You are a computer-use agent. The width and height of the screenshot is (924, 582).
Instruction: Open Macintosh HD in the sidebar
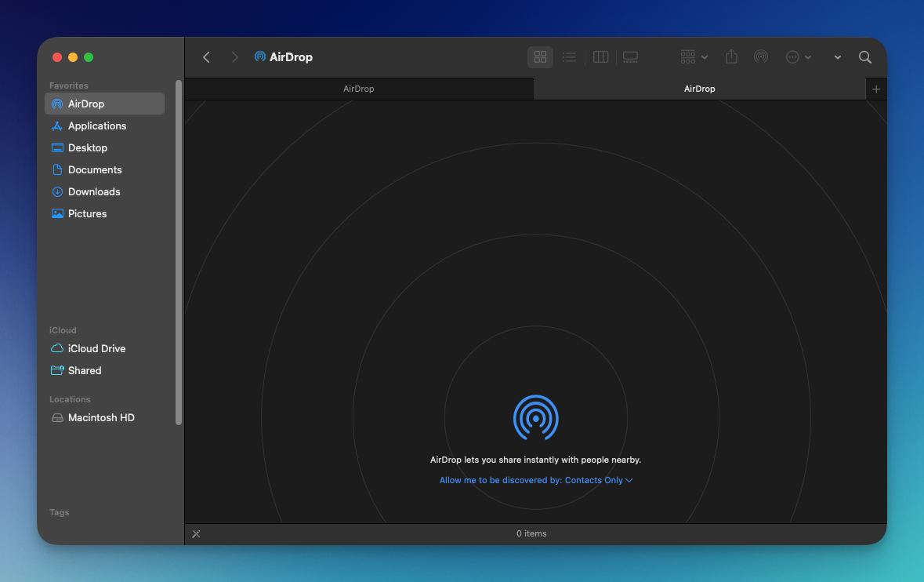(101, 417)
